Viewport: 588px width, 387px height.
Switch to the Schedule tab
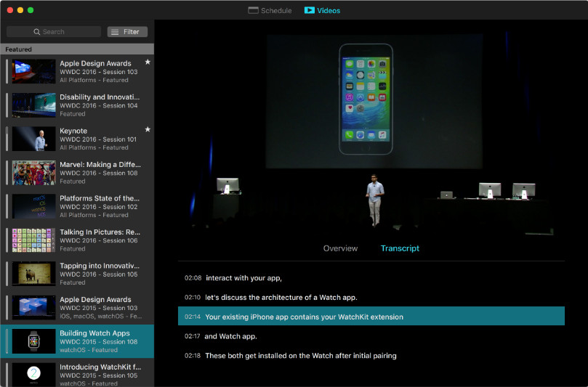tap(270, 10)
